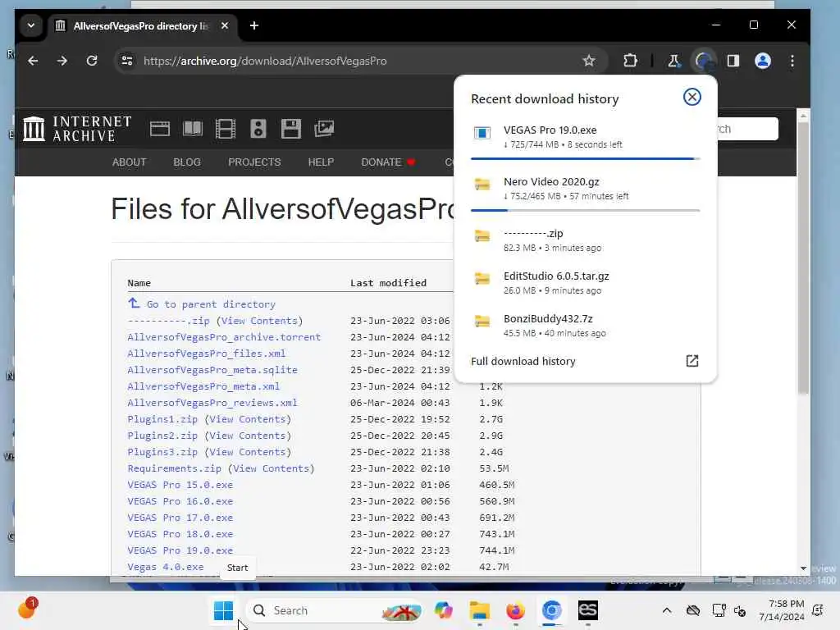Click Full download history

click(x=523, y=361)
